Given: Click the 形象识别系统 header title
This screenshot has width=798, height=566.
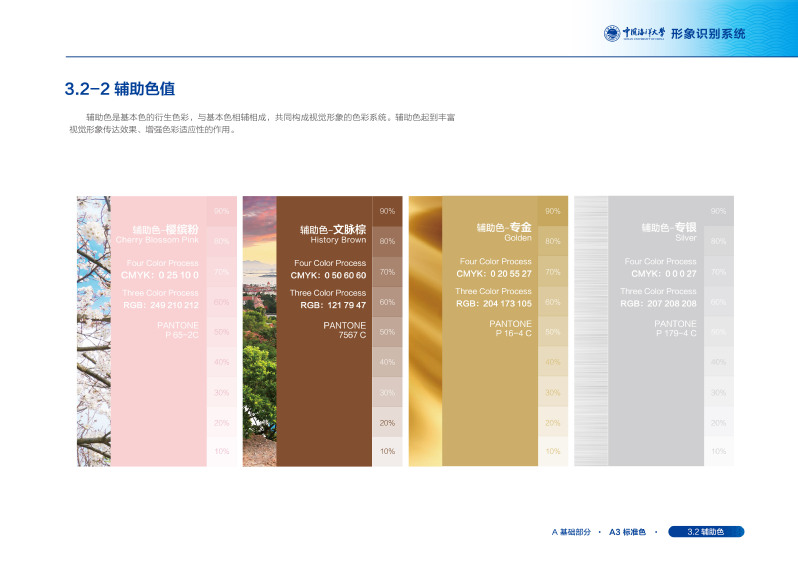Looking at the screenshot, I should click(707, 34).
